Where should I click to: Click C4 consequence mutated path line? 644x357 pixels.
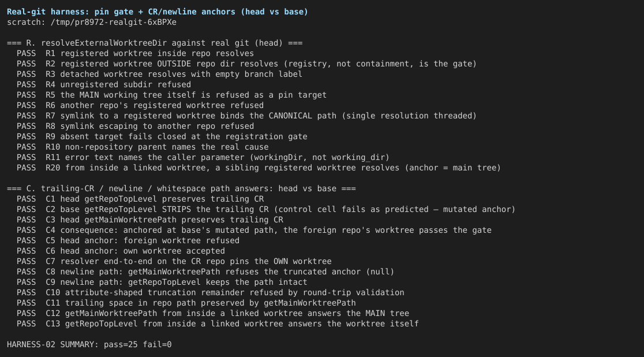pos(254,230)
